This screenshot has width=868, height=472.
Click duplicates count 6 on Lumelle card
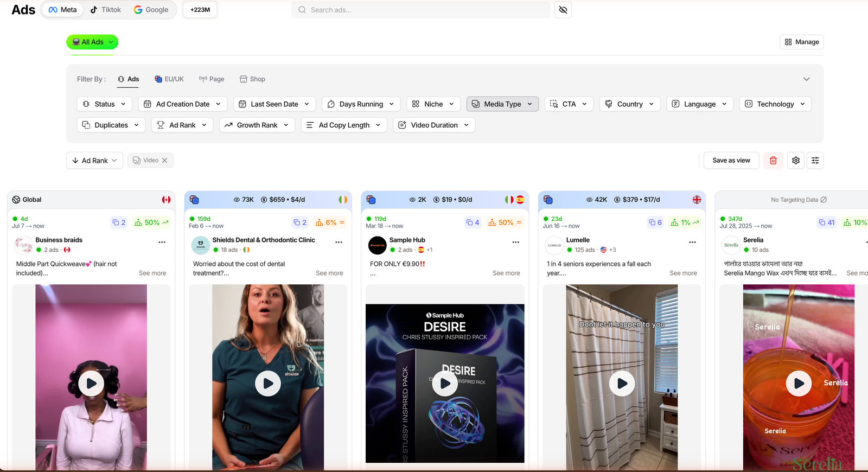tap(655, 222)
